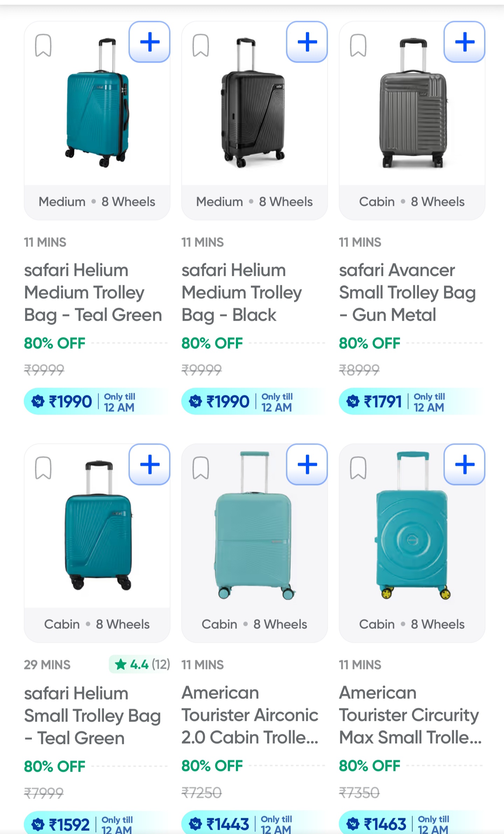View the 4.4 star rating for Helium Small

tap(140, 664)
